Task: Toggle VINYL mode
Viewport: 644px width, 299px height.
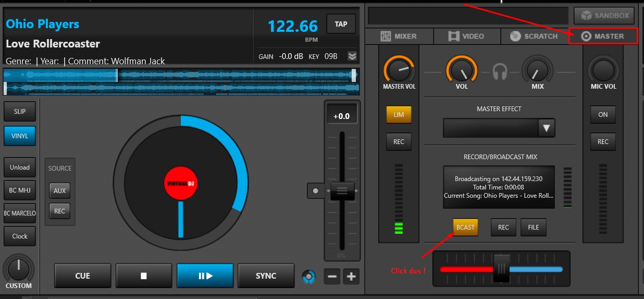Action: [x=20, y=136]
